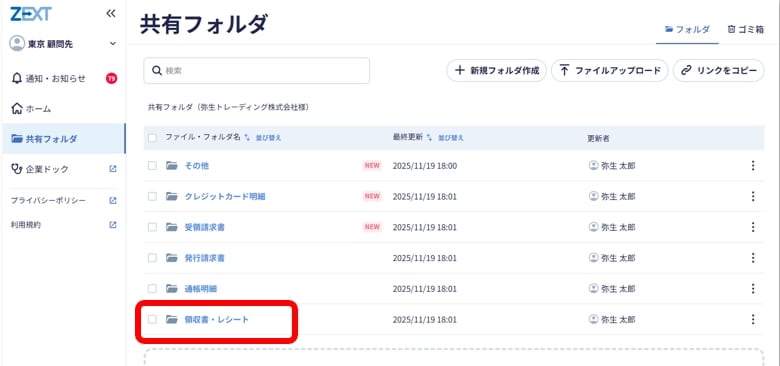Click the 新規フォルダ作成 button

point(496,71)
